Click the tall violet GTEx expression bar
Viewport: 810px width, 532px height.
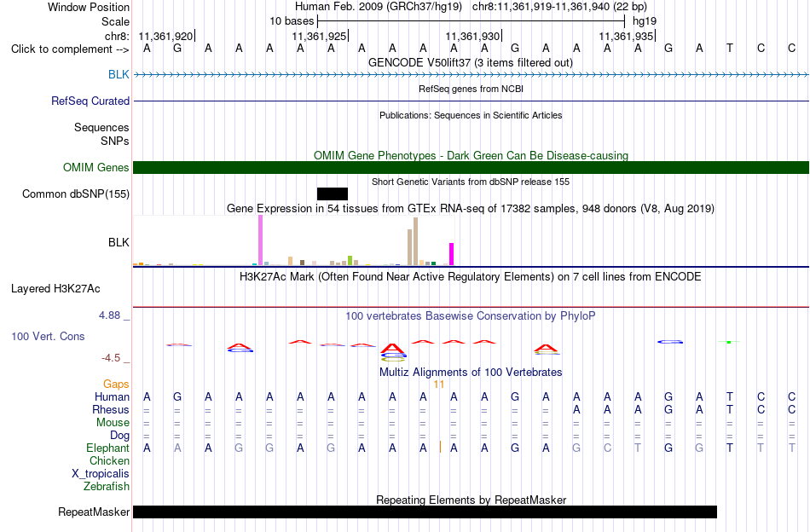click(260, 240)
